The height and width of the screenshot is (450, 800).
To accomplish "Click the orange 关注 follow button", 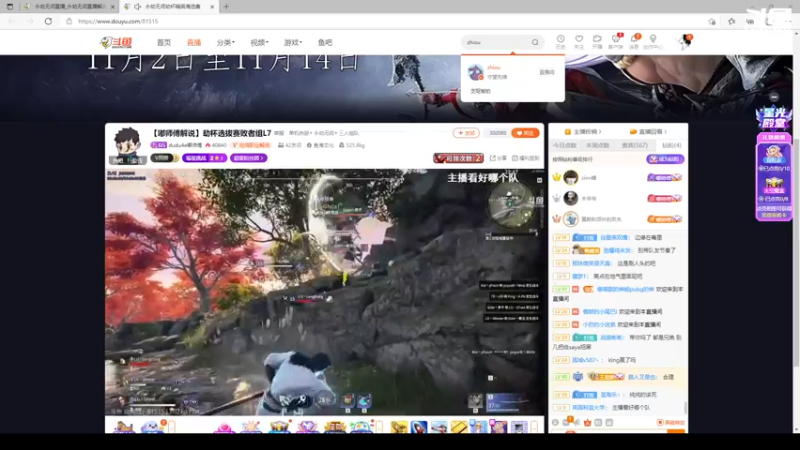I will (525, 133).
